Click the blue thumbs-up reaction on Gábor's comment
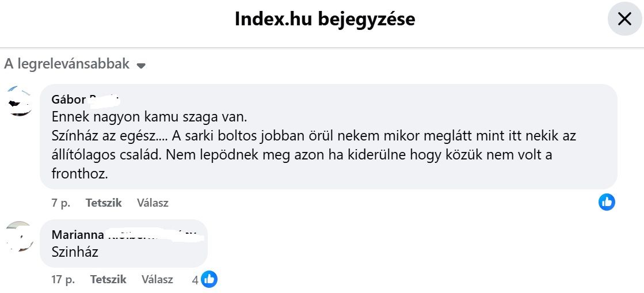The width and height of the screenshot is (644, 293). click(607, 202)
